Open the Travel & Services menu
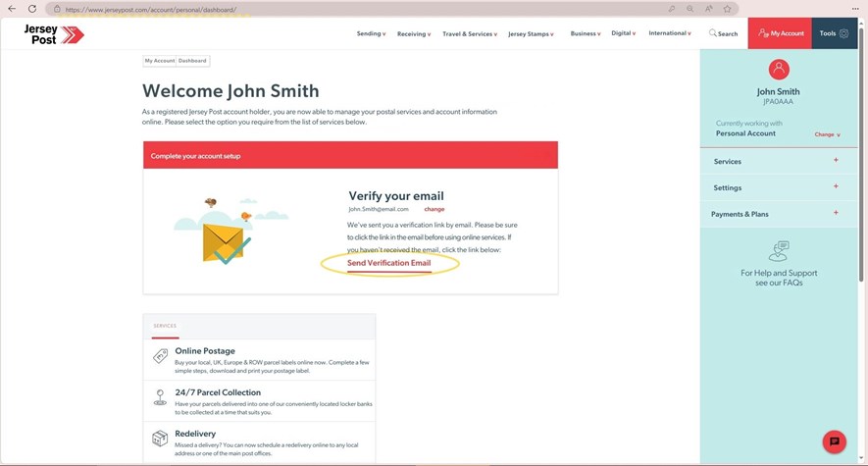 pyautogui.click(x=469, y=33)
